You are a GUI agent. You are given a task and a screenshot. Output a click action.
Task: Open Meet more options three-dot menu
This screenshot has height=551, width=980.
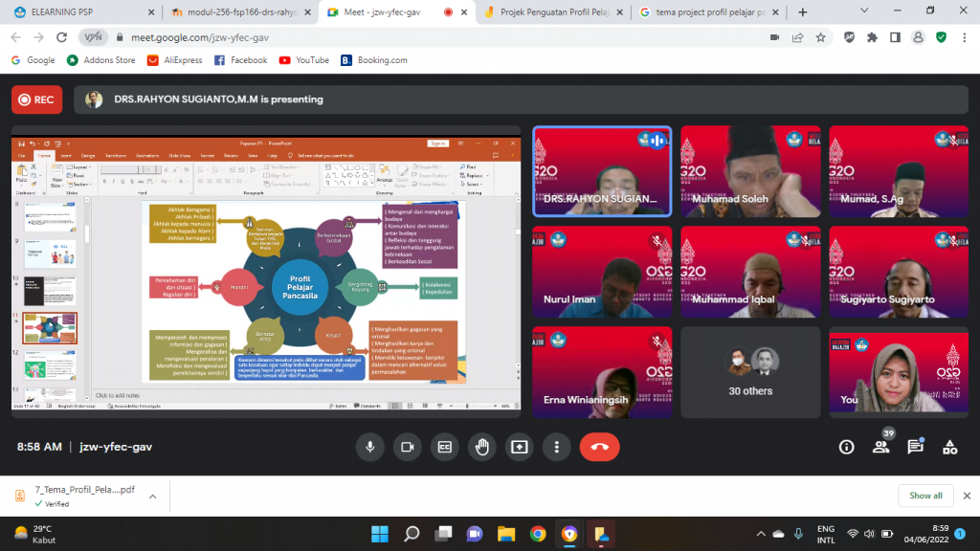556,447
